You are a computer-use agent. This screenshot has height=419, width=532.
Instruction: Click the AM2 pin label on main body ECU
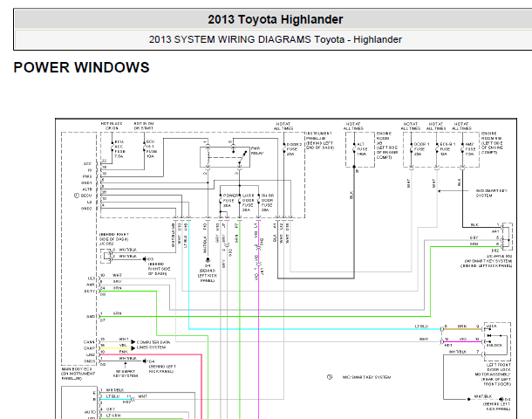(91, 317)
